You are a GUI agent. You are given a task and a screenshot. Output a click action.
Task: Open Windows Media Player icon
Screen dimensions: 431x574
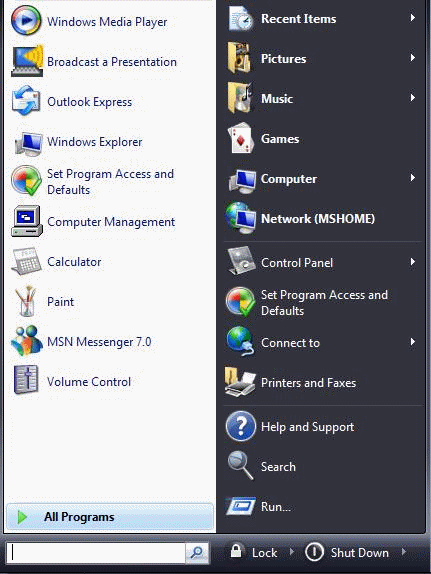tap(26, 20)
